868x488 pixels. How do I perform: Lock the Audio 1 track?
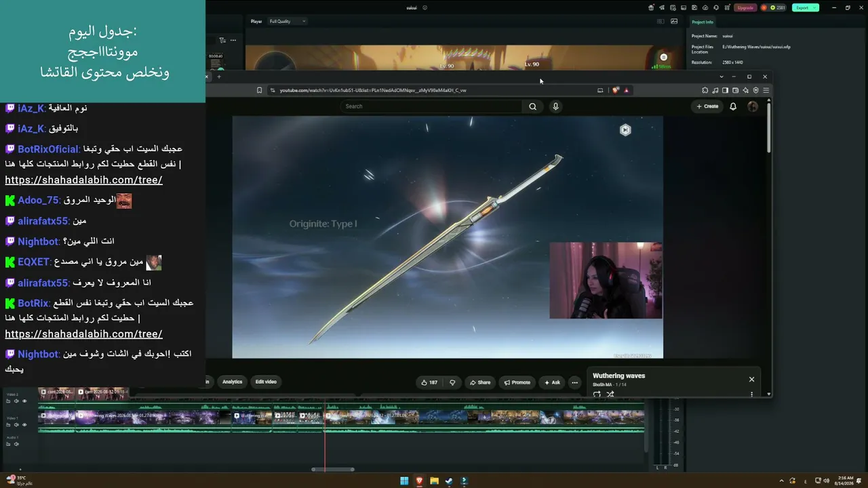pos(8,444)
